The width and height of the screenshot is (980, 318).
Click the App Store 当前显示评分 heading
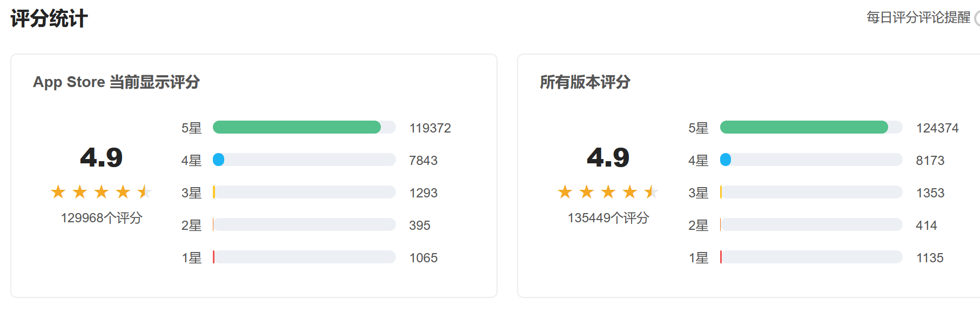[116, 82]
